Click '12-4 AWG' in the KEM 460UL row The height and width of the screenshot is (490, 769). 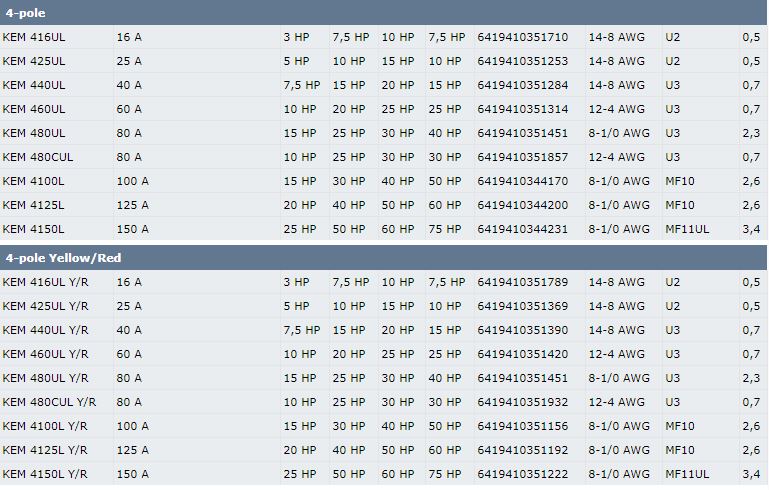point(616,109)
